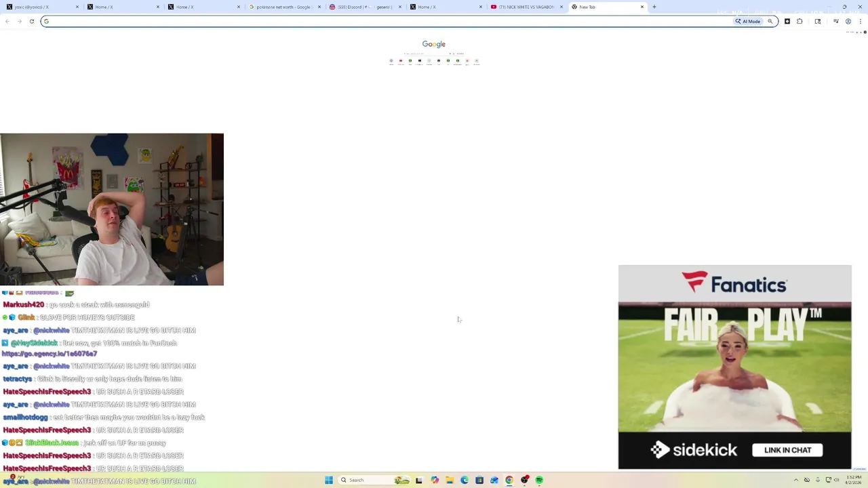Close the yowc (@yowcs) / X tab
This screenshot has height=488, width=868.
[x=77, y=7]
